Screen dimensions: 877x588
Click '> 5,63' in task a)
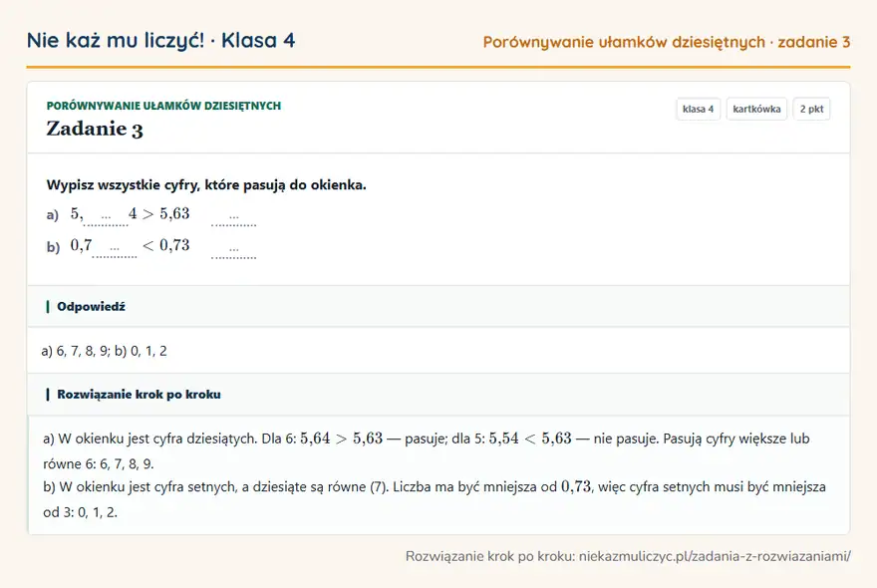point(166,213)
